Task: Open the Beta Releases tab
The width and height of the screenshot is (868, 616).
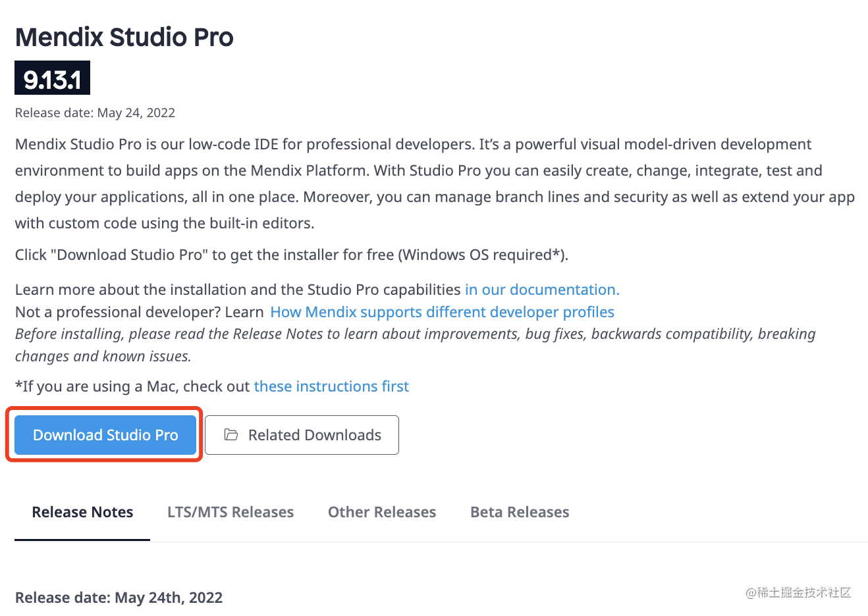Action: point(520,512)
